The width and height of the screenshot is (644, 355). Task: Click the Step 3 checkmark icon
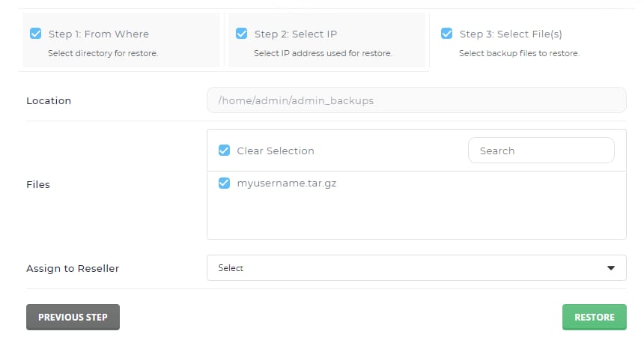click(x=447, y=34)
